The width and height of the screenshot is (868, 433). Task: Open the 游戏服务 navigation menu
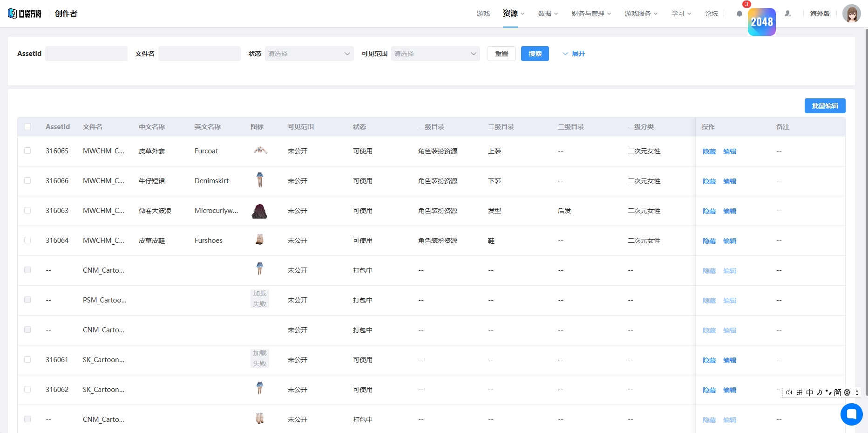(641, 14)
